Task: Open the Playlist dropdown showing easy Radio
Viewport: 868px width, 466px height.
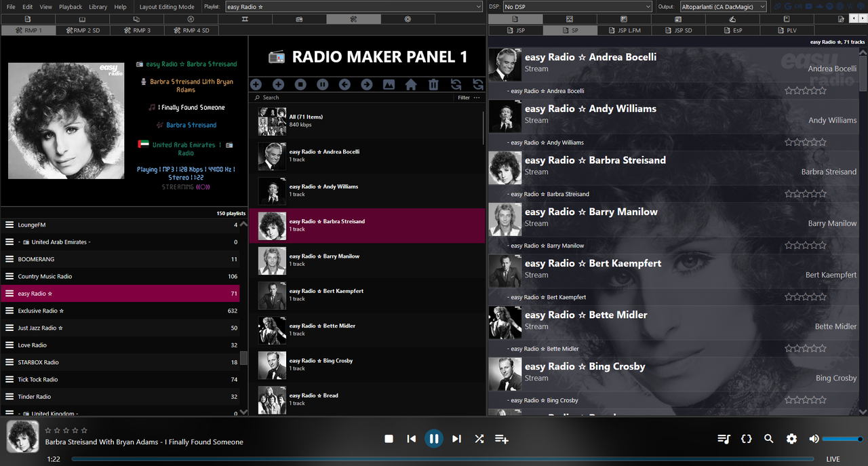Action: (353, 7)
